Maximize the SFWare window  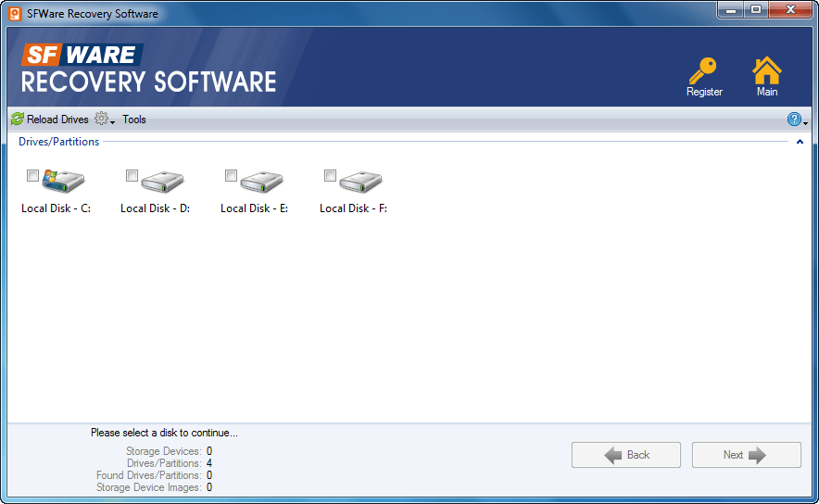point(755,10)
